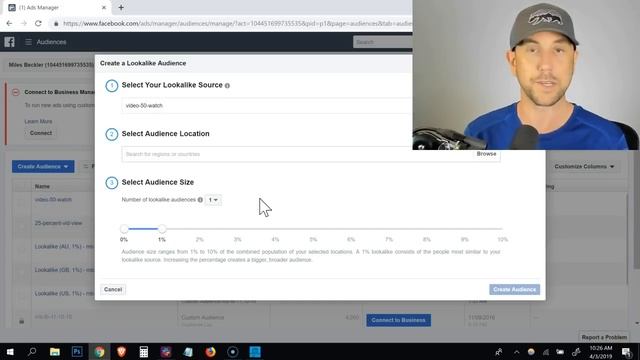Open File Explorer from taskbar
The width and height of the screenshot is (640, 360).
[x=54, y=351]
